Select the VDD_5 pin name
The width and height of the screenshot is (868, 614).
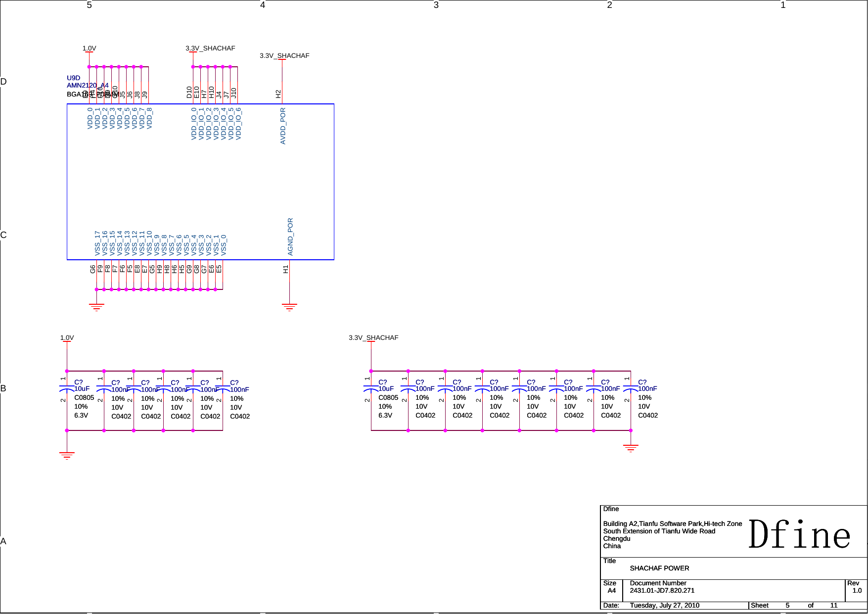coord(127,118)
